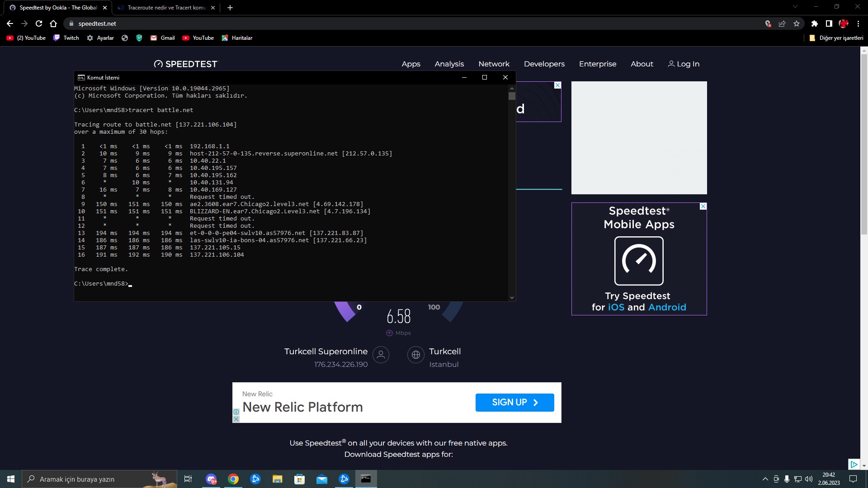
Task: Click the home icon in toolbar
Action: [53, 23]
